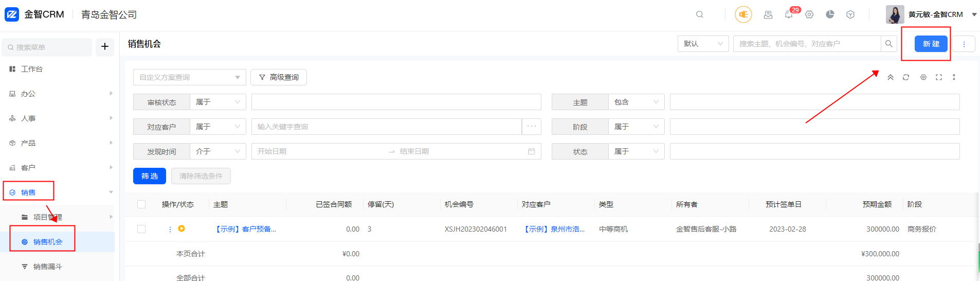This screenshot has height=281, width=980.
Task: Click the blue 新建 button
Action: pos(931,44)
